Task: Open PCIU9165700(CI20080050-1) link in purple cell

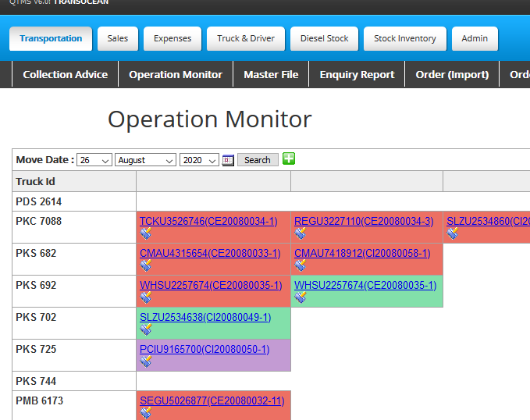Action: [204, 349]
